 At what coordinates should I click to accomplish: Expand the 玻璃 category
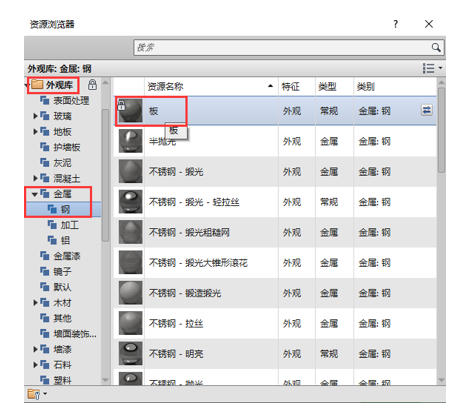(x=35, y=116)
